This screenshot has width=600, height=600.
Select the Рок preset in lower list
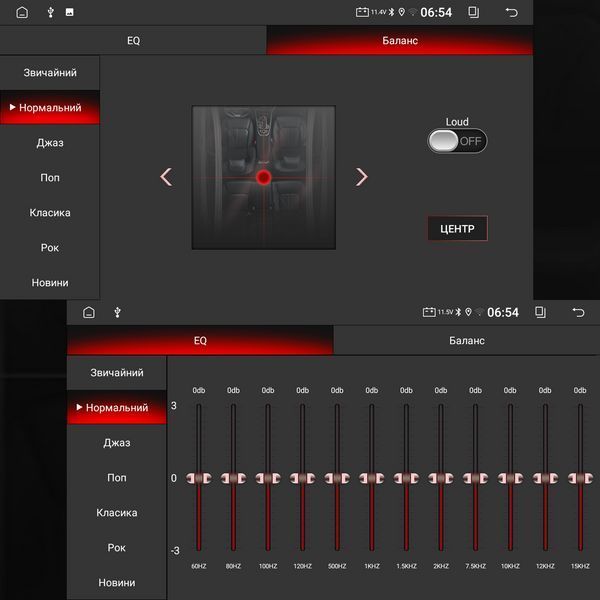coord(117,548)
